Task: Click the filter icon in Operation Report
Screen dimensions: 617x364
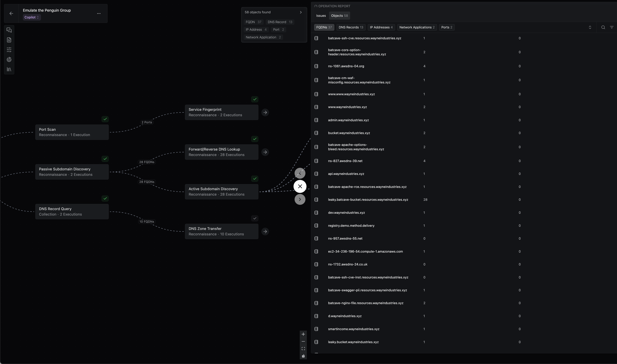Action: 612,28
